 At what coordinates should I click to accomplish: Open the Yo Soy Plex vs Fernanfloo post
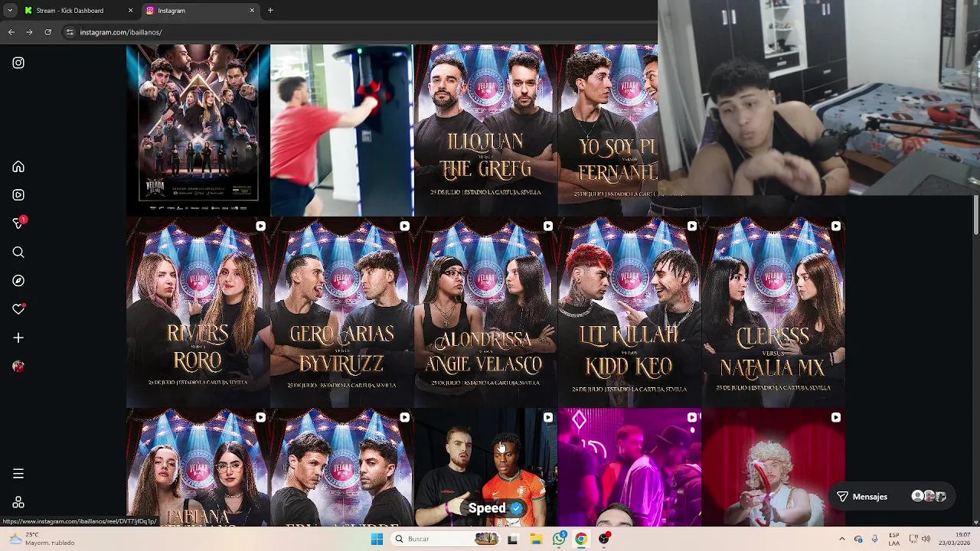pyautogui.click(x=608, y=130)
